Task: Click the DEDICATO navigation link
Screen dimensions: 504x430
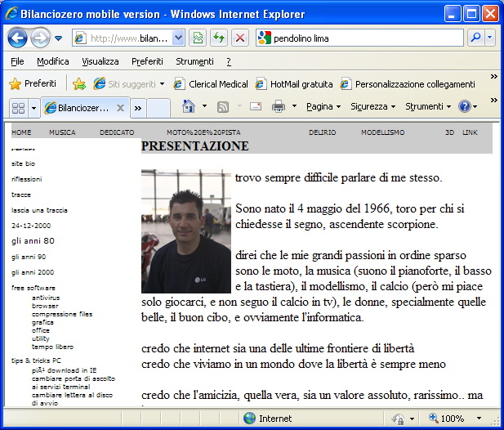Action: pyautogui.click(x=117, y=132)
